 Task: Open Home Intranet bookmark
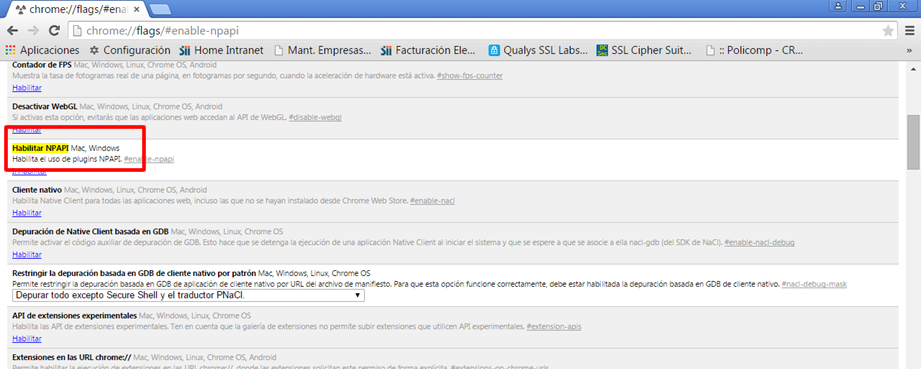click(x=221, y=50)
